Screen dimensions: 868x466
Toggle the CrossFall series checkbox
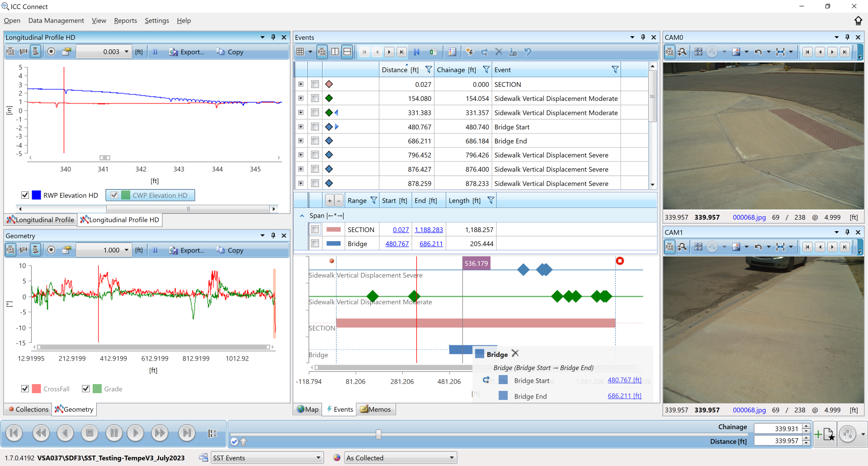click(x=25, y=389)
